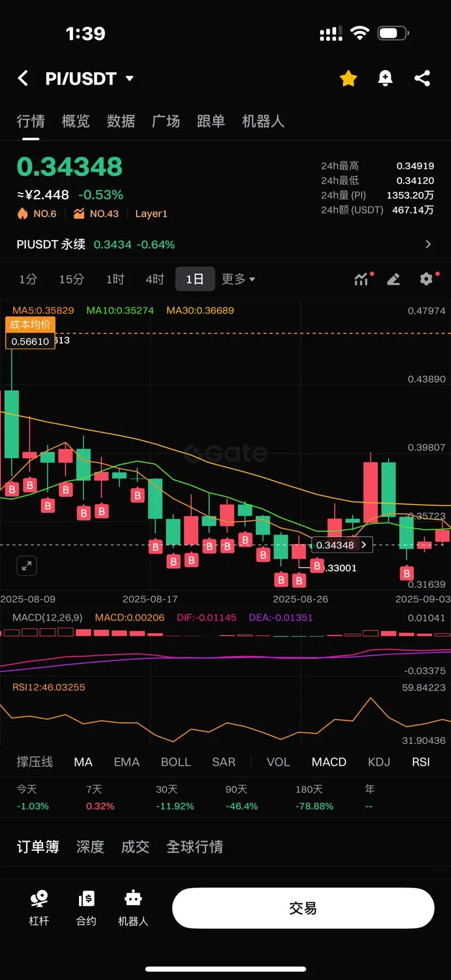Select the 15分 timeframe
The image size is (451, 980).
(71, 279)
